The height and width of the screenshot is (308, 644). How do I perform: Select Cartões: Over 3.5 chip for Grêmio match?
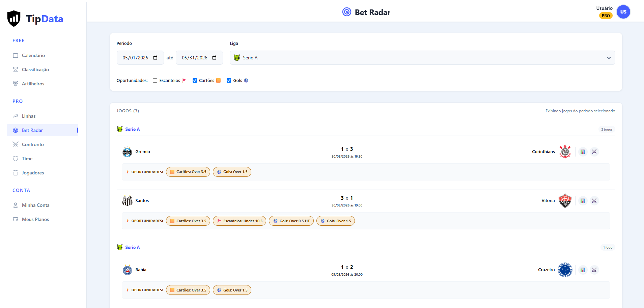[x=188, y=172]
